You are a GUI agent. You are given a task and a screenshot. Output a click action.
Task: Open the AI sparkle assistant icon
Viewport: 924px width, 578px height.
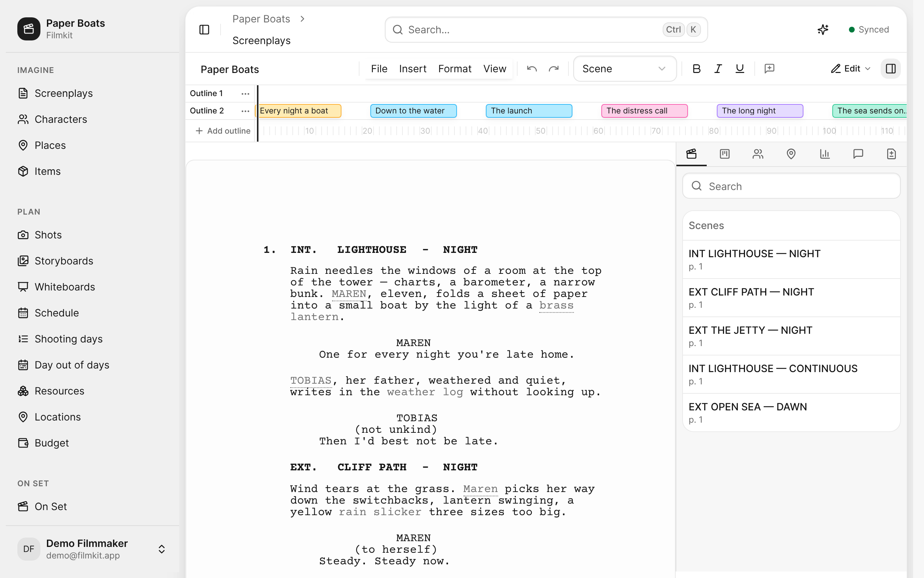click(x=823, y=29)
